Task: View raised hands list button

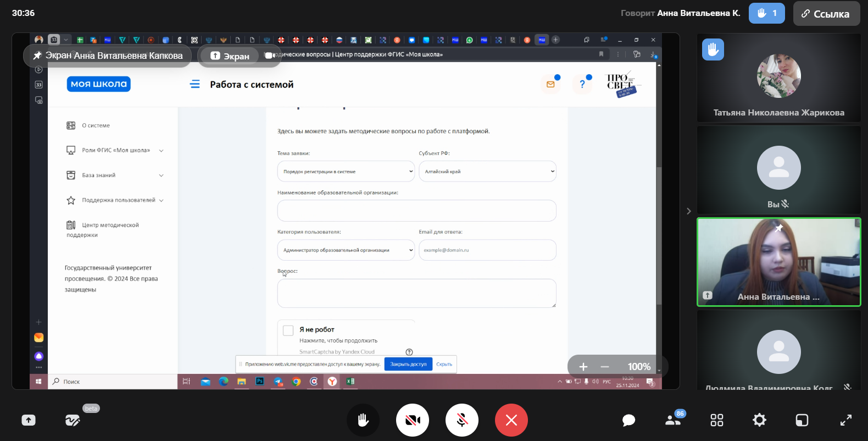Action: click(x=766, y=13)
